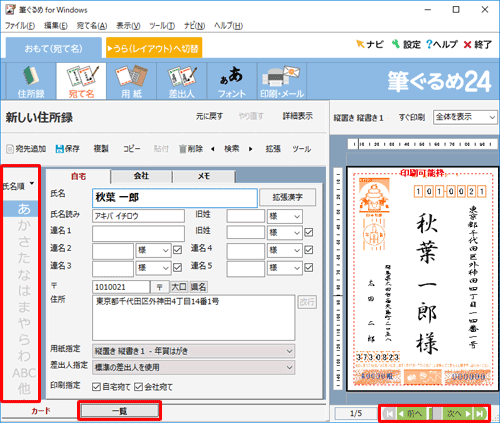The height and width of the screenshot is (423, 500).
Task: Toggle checkbox on 連名5 row
Action: coord(309,267)
